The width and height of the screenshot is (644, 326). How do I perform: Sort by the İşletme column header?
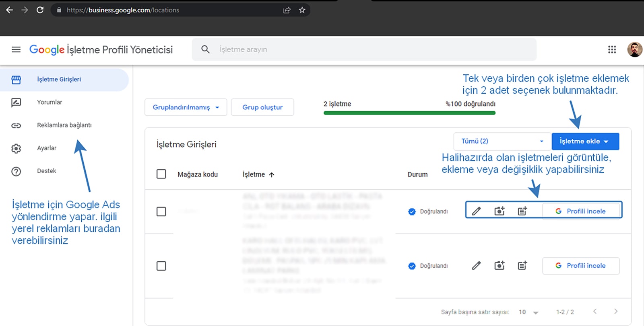254,174
